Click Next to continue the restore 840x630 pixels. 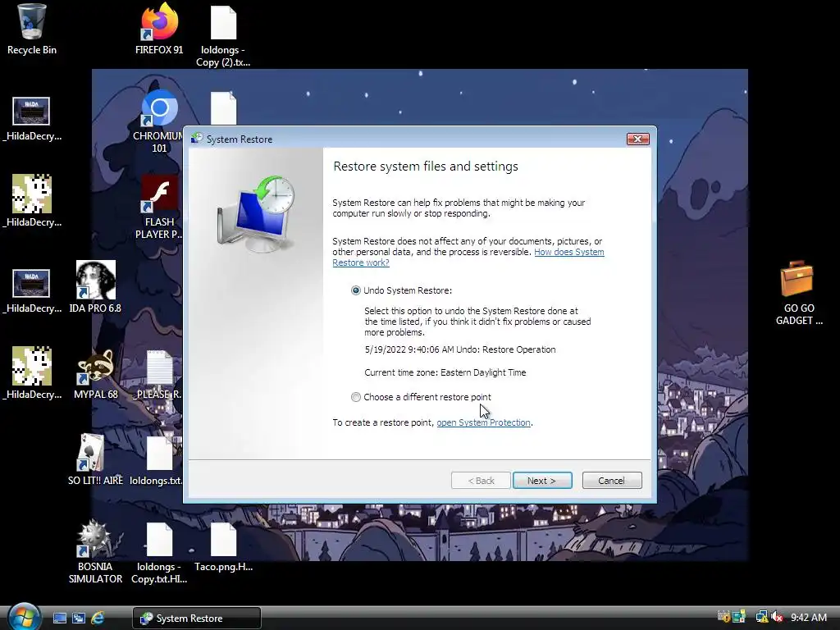(542, 481)
